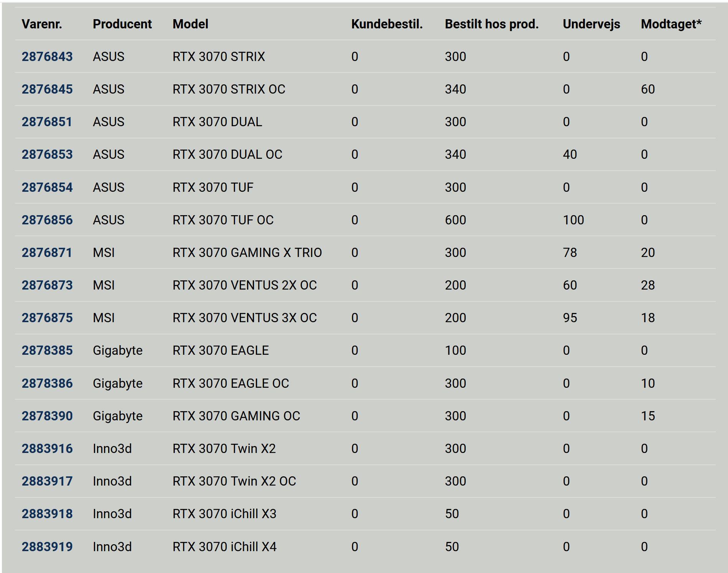
Task: Click product number 2876856
Action: [x=47, y=220]
